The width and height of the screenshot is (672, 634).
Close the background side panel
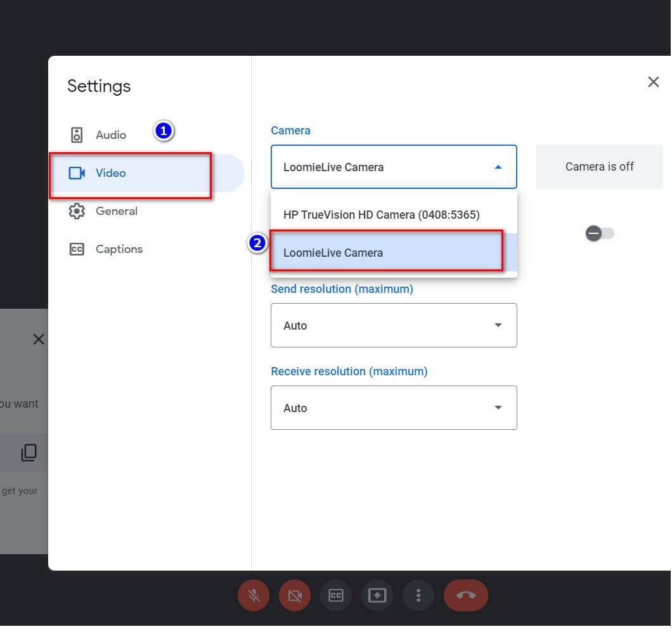pyautogui.click(x=39, y=339)
